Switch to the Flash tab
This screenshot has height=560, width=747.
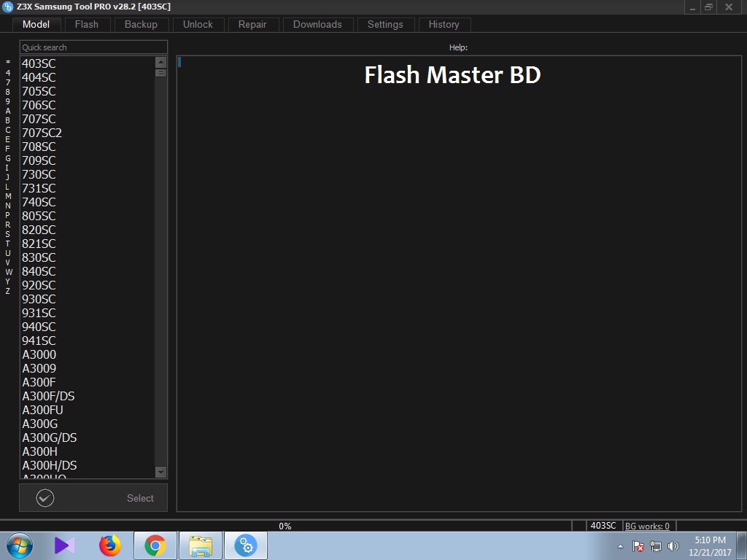pyautogui.click(x=87, y=24)
